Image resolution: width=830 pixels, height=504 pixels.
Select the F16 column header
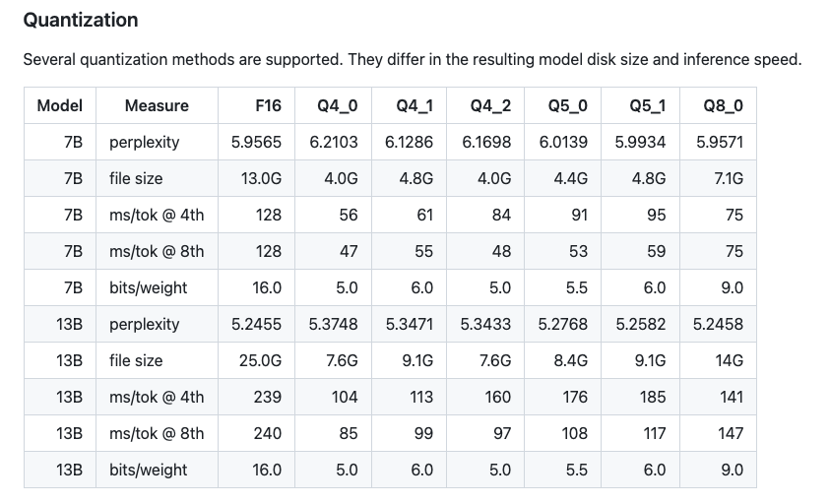(x=267, y=105)
